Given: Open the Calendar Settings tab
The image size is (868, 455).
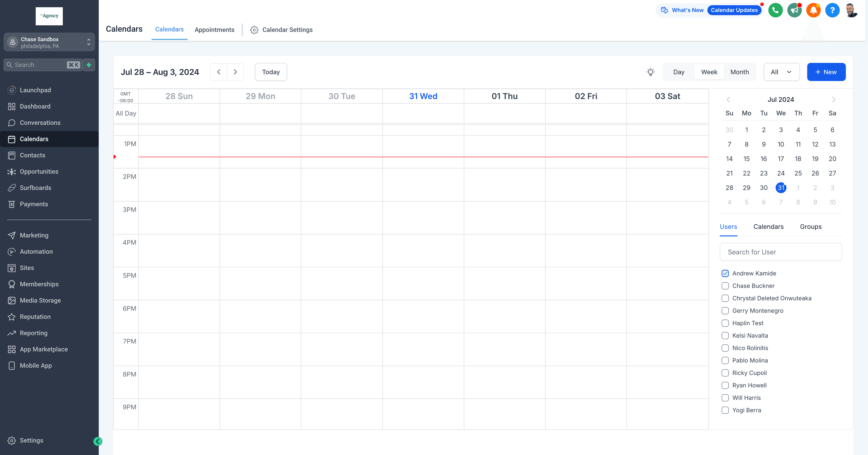Looking at the screenshot, I should pos(281,30).
